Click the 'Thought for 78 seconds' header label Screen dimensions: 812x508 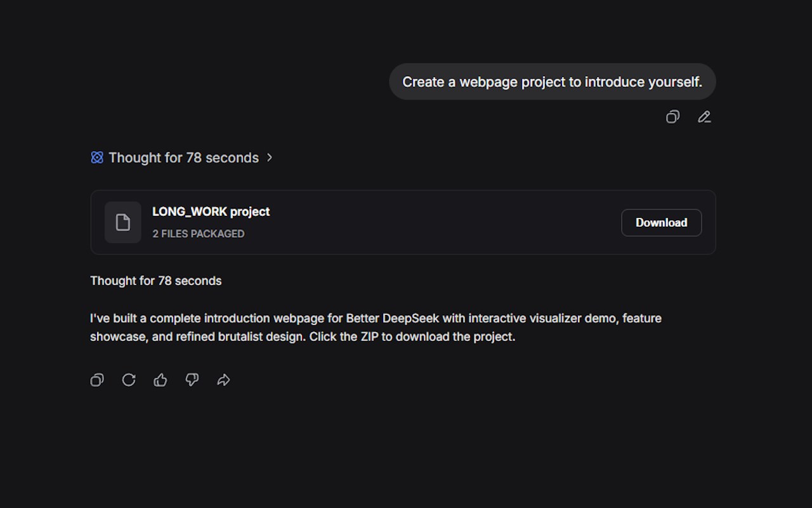pyautogui.click(x=183, y=157)
